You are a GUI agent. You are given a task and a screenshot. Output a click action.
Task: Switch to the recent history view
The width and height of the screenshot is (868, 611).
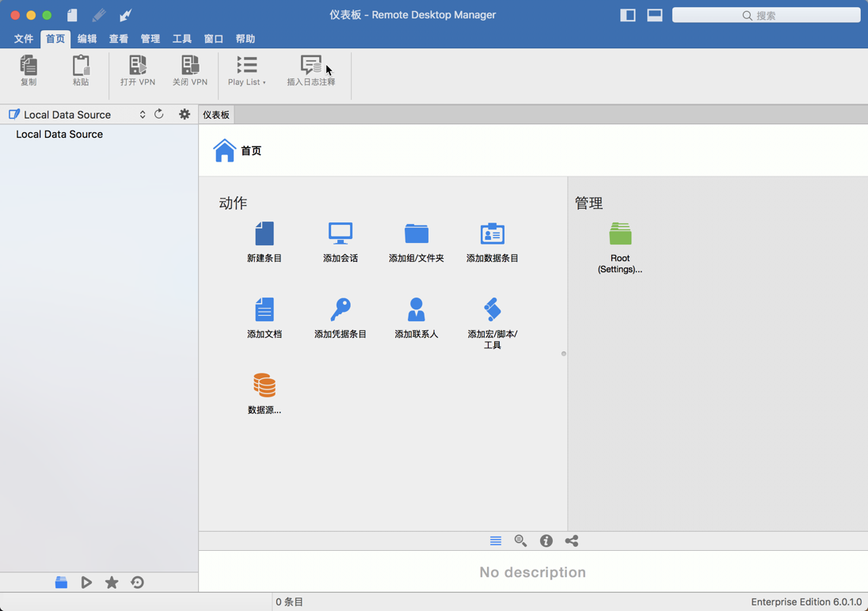coord(137,583)
